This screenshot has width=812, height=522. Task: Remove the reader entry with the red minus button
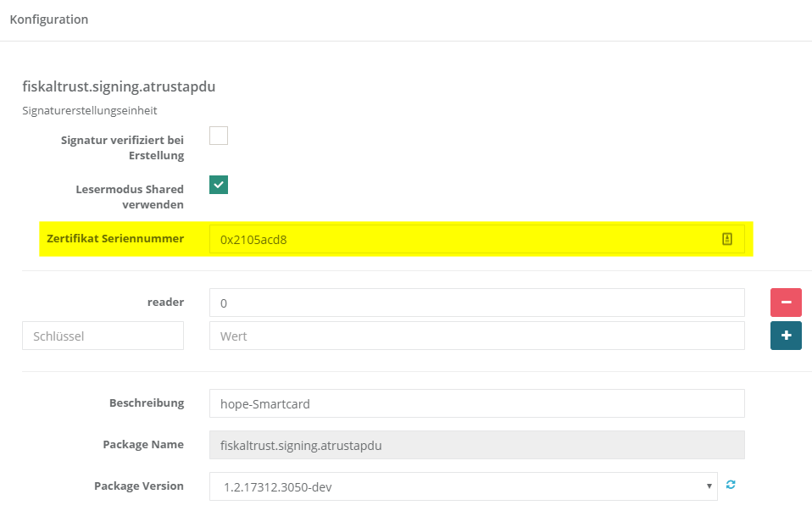click(x=786, y=303)
